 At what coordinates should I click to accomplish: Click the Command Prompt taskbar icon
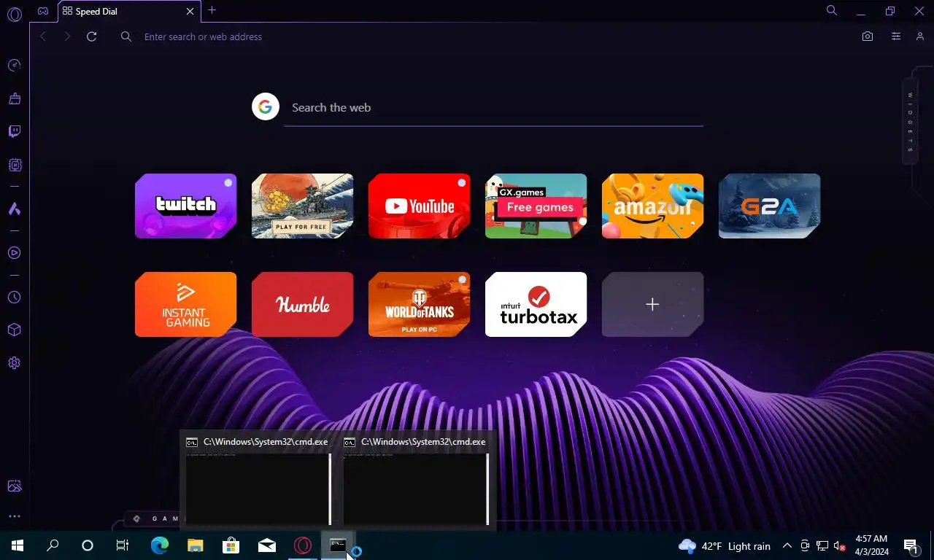pos(338,545)
